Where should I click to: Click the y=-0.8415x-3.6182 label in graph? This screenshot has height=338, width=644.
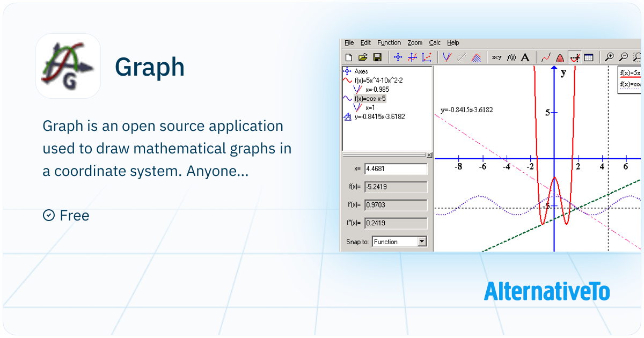coord(466,110)
